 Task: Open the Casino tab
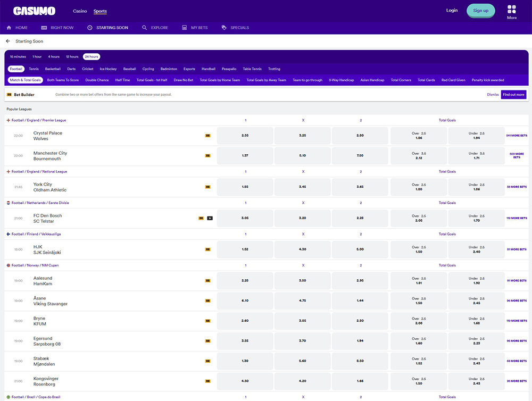tap(80, 11)
